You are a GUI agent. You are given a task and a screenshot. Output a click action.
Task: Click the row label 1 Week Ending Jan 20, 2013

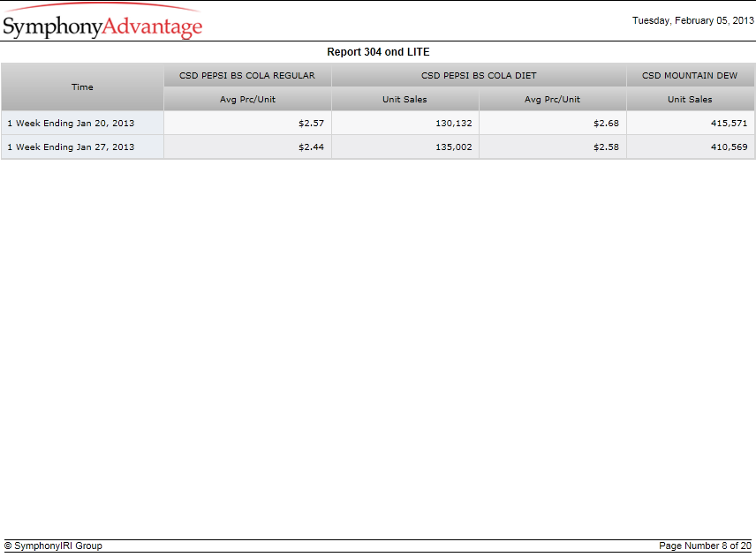82,123
